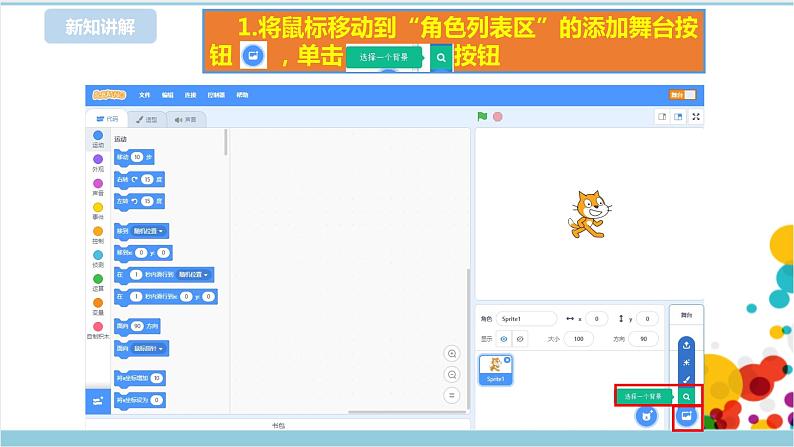Viewport: 794px width, 447px height.
Task: Click value 10 in 移动 block
Action: click(x=137, y=157)
